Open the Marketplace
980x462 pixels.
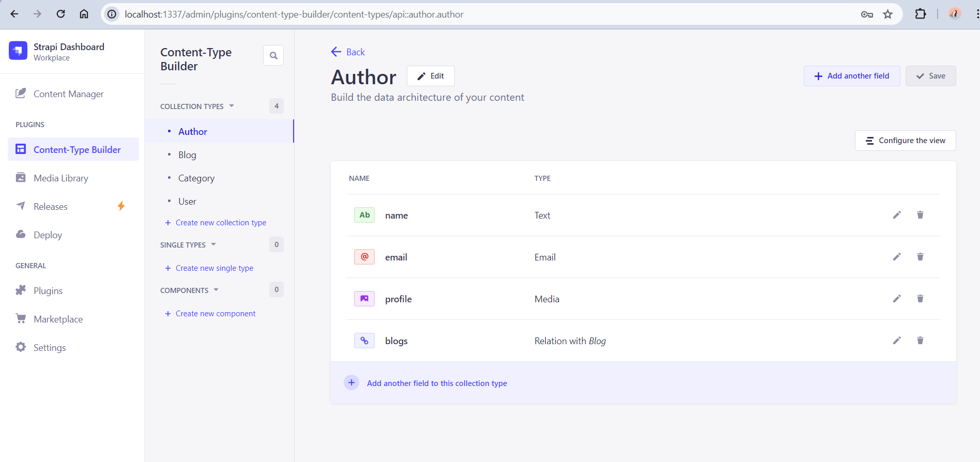pyautogui.click(x=73, y=319)
